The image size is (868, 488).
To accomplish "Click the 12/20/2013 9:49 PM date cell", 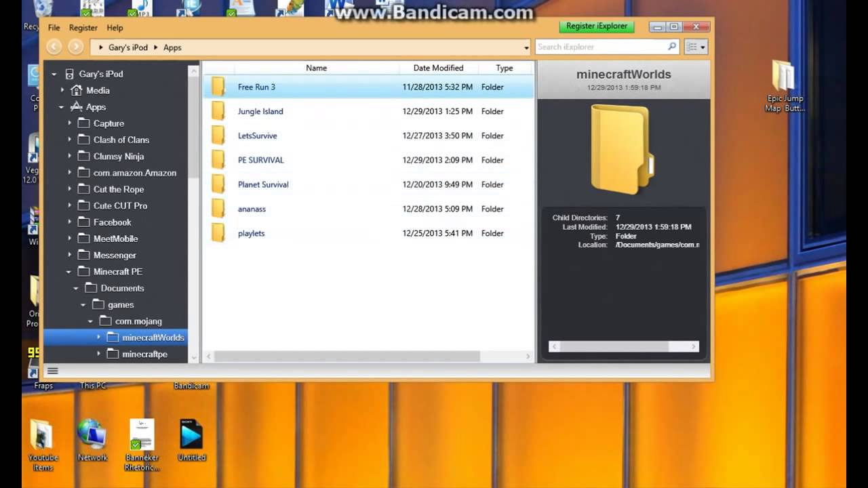I will 437,184.
